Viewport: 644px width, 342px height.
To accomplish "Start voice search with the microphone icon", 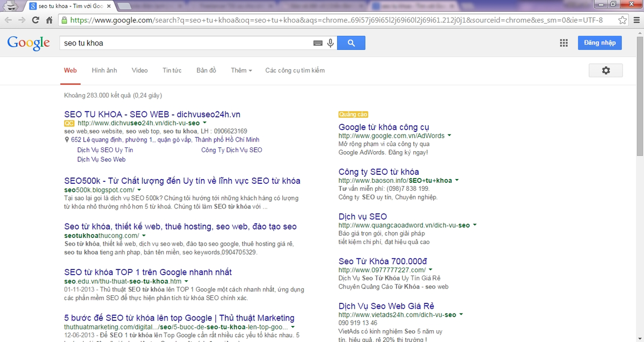I will click(331, 43).
